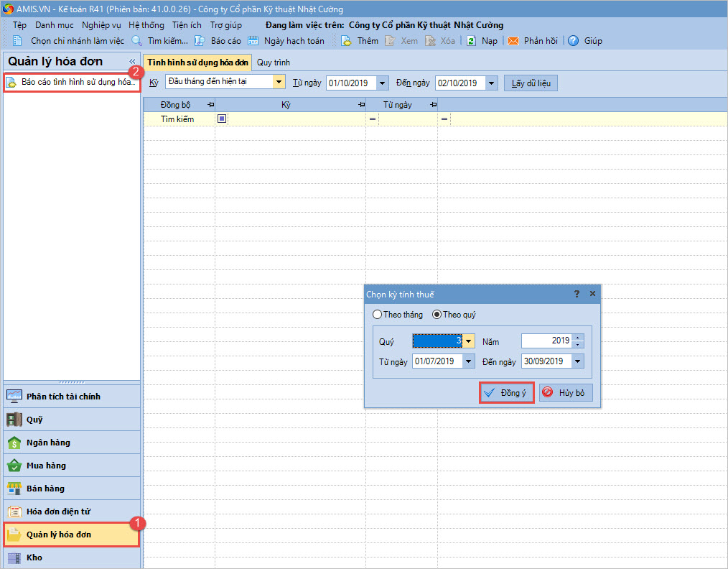Click the Năm year spinner control
The height and width of the screenshot is (569, 728).
pyautogui.click(x=579, y=341)
